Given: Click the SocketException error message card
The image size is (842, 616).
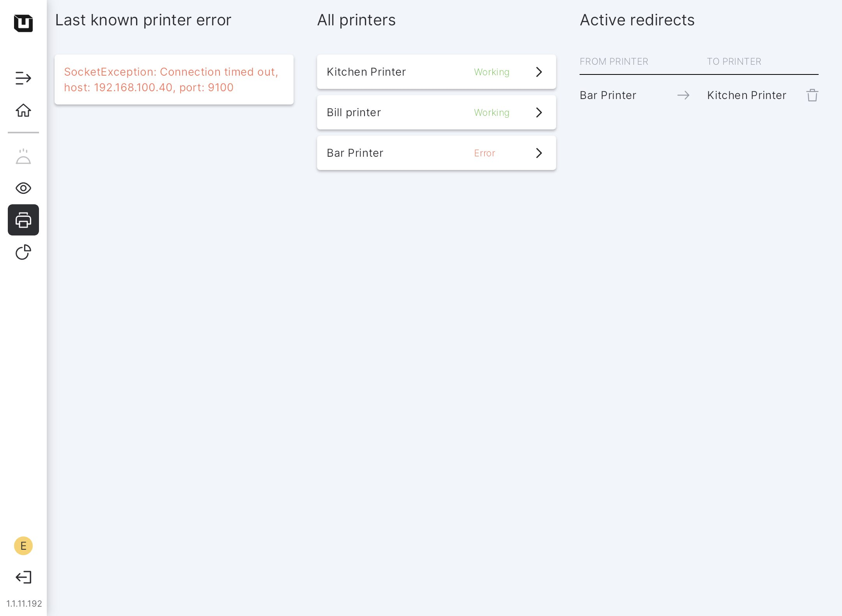Looking at the screenshot, I should tap(174, 80).
